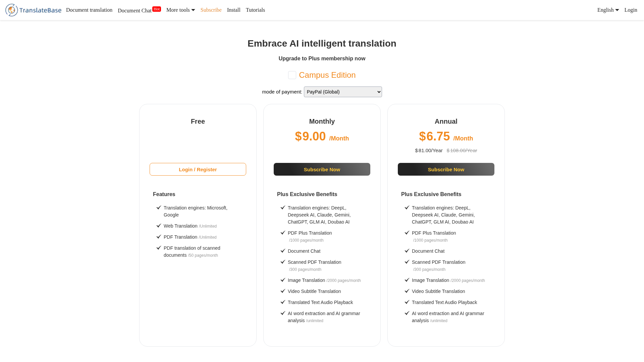Screen dimensions: 644x362
Task: Click the English language caret arrow
Action: click(x=617, y=10)
